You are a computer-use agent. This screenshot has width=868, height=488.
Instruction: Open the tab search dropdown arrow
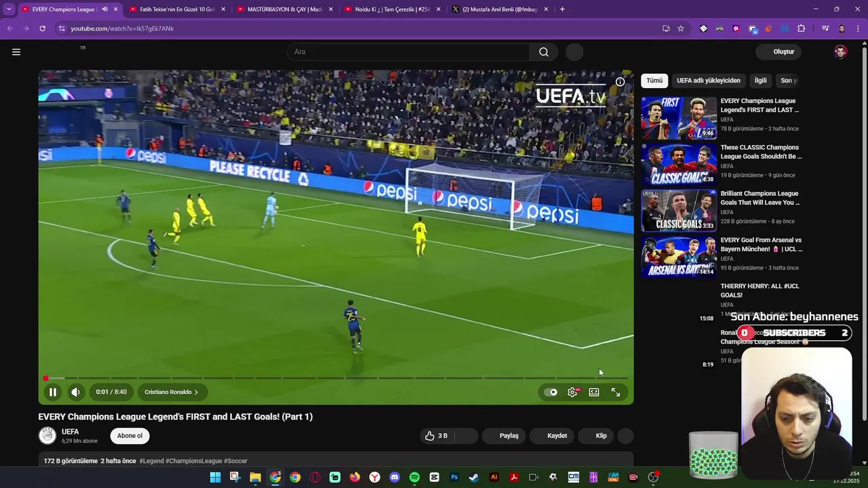[9, 9]
